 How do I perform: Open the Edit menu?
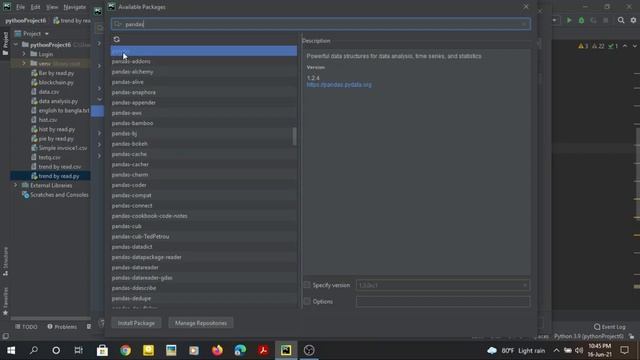tap(35, 7)
